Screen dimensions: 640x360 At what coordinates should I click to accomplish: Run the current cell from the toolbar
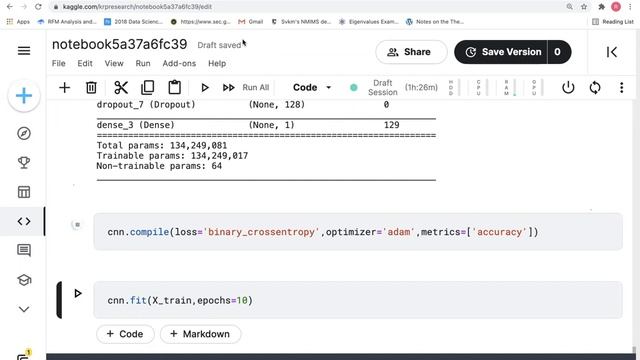coord(204,87)
